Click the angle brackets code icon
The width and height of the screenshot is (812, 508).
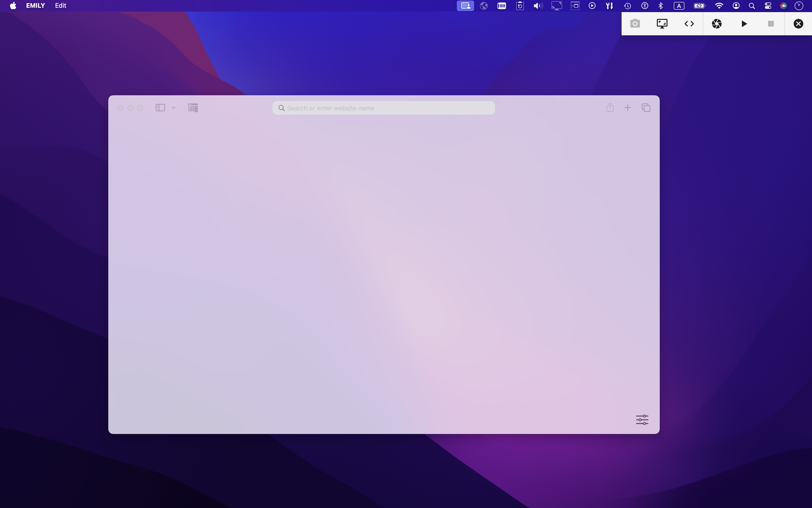pyautogui.click(x=689, y=23)
